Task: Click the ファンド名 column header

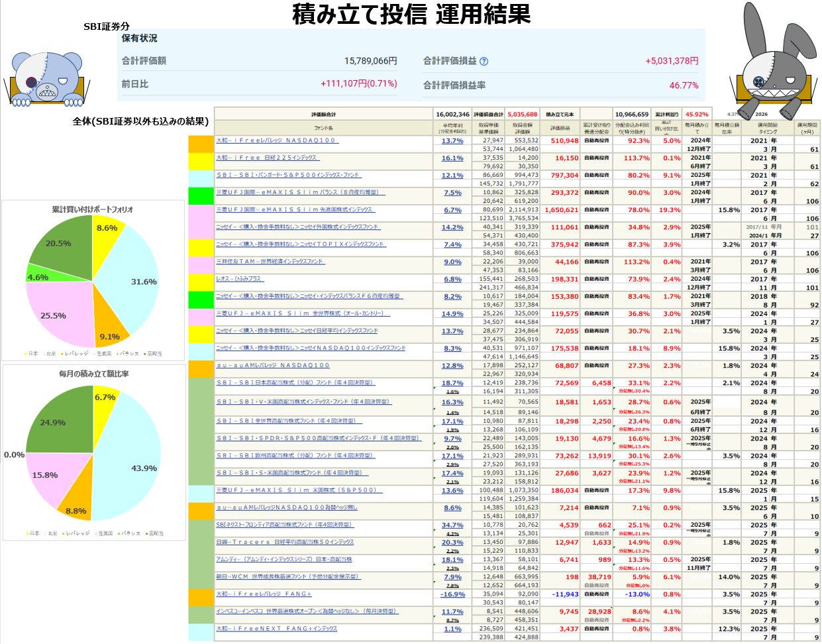Action: tap(323, 128)
